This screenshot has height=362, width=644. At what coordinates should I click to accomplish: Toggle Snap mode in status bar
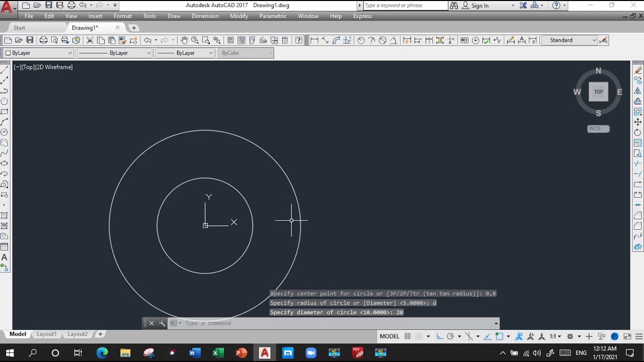click(419, 336)
